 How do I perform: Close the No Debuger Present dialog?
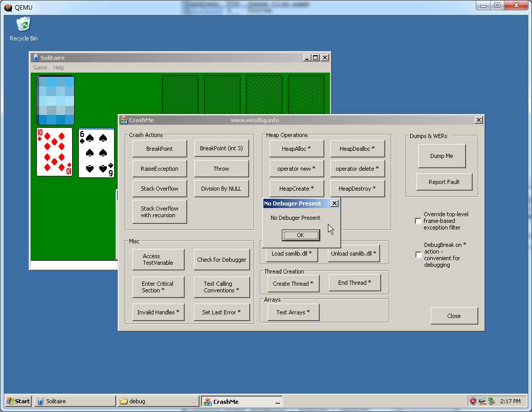[x=335, y=203]
